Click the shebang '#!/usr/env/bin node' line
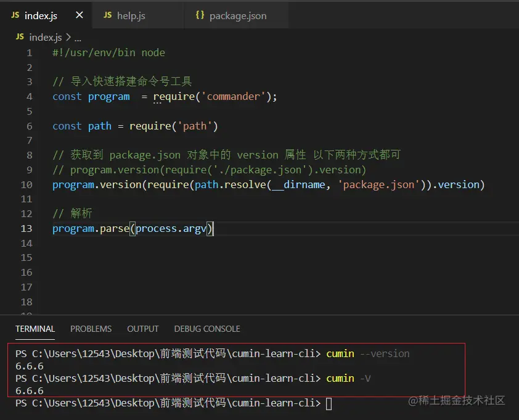Screen dimensions: 519x420 click(x=108, y=52)
